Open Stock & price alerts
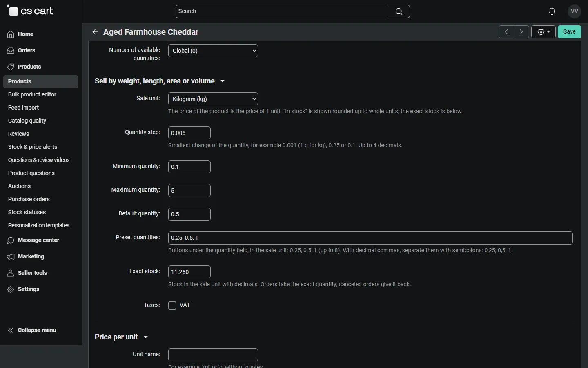This screenshot has height=368, width=588. point(33,147)
